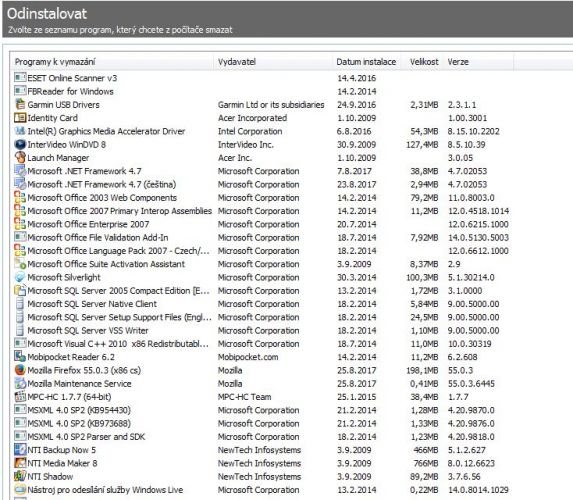Sort by the Datum instalace column header
The width and height of the screenshot is (573, 500).
[367, 62]
